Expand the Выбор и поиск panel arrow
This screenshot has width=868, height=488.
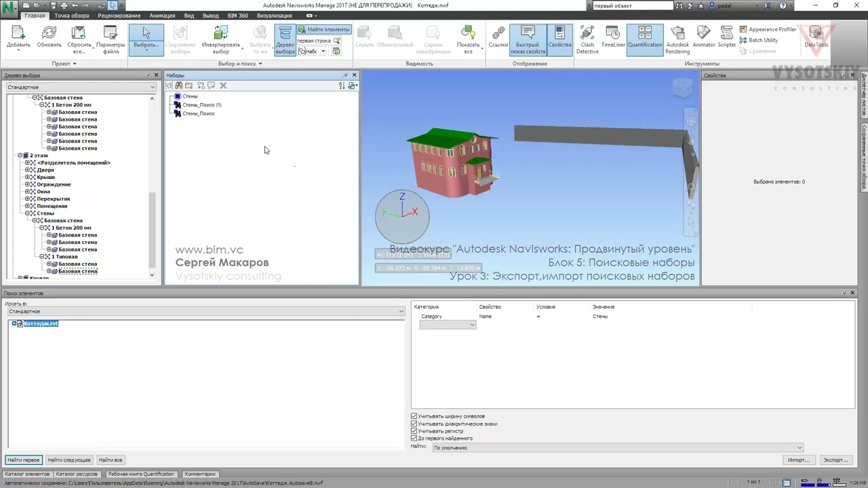click(260, 64)
